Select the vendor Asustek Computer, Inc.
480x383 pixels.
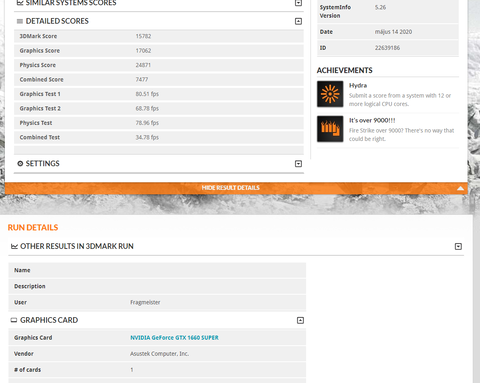click(159, 354)
